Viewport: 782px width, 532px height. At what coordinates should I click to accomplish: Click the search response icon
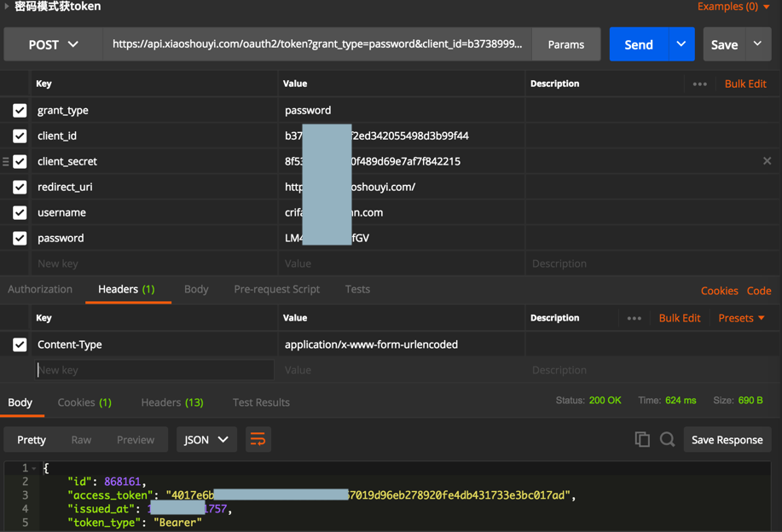tap(667, 439)
